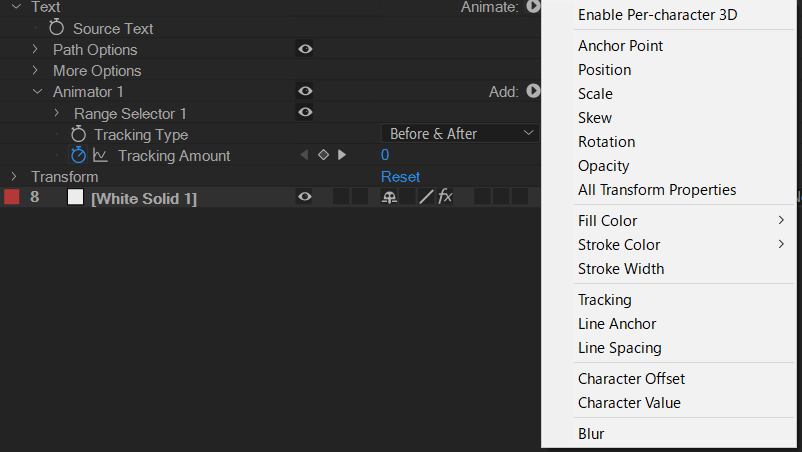Click the Tracking Amount value 0
The width and height of the screenshot is (802, 452).
385,155
